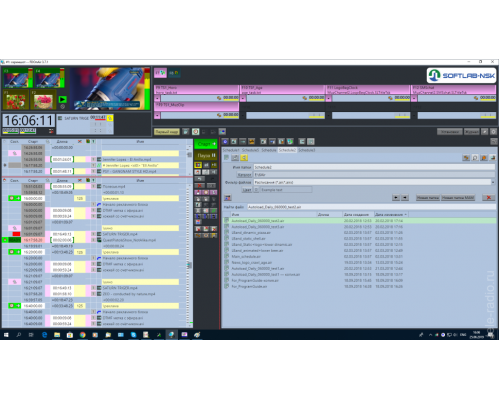Toggle the yellow icon under Schedule tabs
Screen dimensions: 500x400
[x=244, y=158]
